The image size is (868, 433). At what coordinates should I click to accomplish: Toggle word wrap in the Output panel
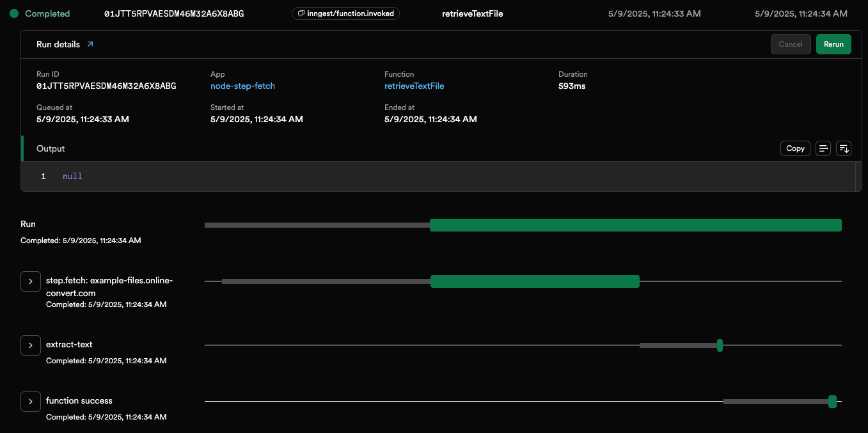click(x=823, y=148)
